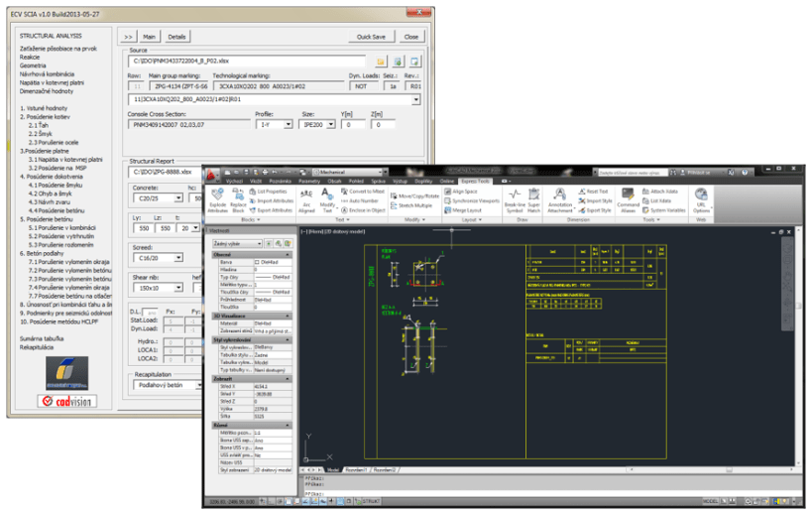
Task: Click the Arc Aligned text tool
Action: coord(305,194)
